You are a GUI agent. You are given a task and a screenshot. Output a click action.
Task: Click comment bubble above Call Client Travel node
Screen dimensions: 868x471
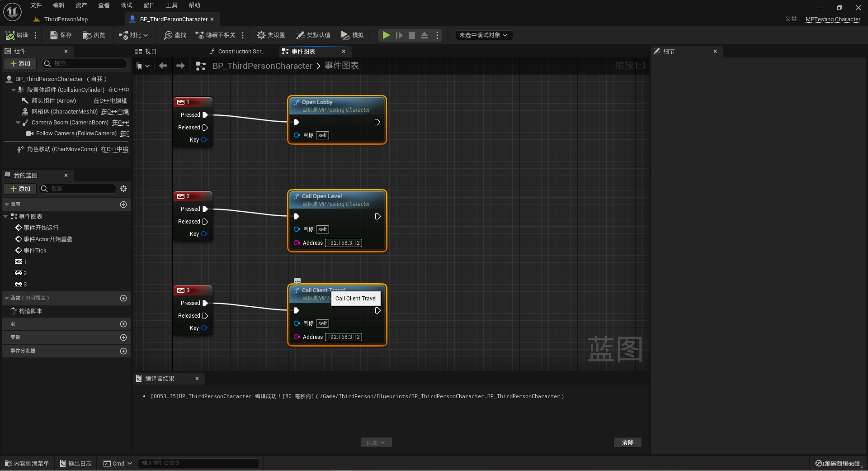pos(297,281)
